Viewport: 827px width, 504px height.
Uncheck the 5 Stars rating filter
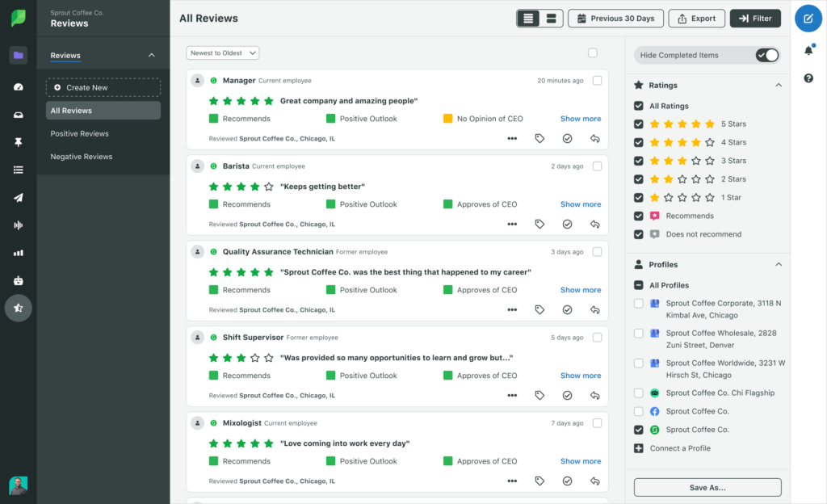tap(639, 124)
